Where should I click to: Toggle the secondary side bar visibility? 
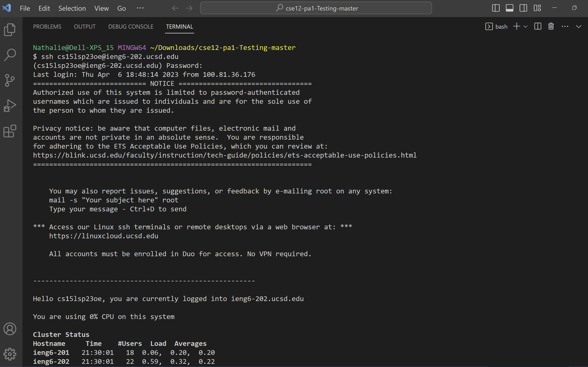click(523, 8)
